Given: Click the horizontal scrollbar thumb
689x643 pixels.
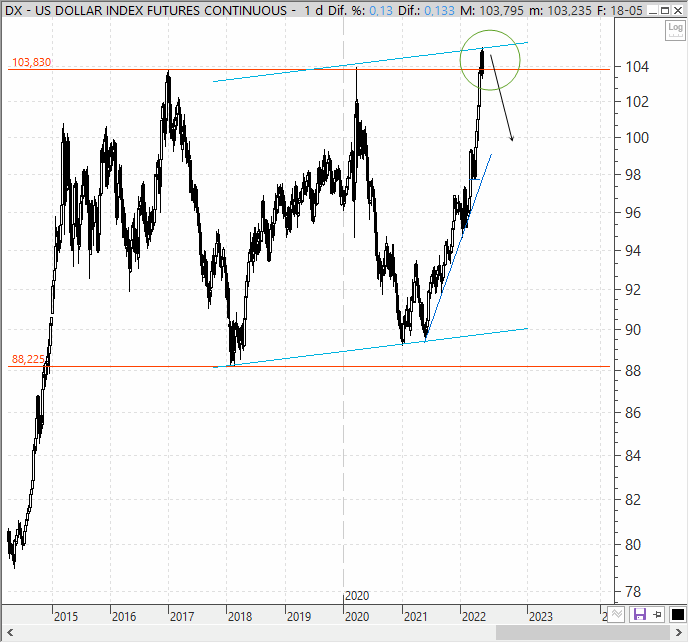Looking at the screenshot, I should pos(583,633).
